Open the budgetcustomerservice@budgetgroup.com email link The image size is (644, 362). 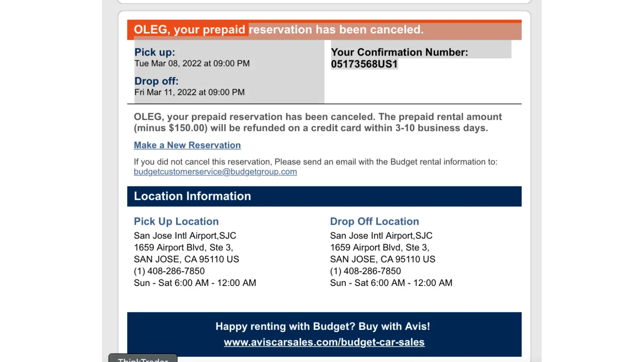tap(215, 172)
